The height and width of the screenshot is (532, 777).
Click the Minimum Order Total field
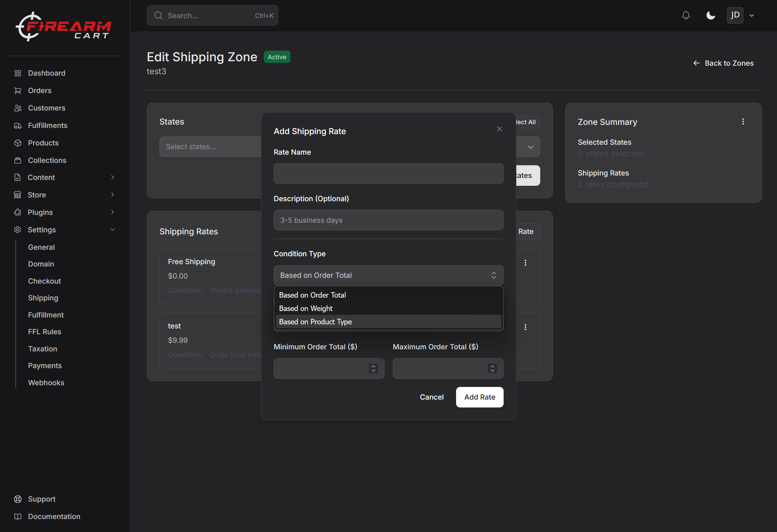point(329,368)
